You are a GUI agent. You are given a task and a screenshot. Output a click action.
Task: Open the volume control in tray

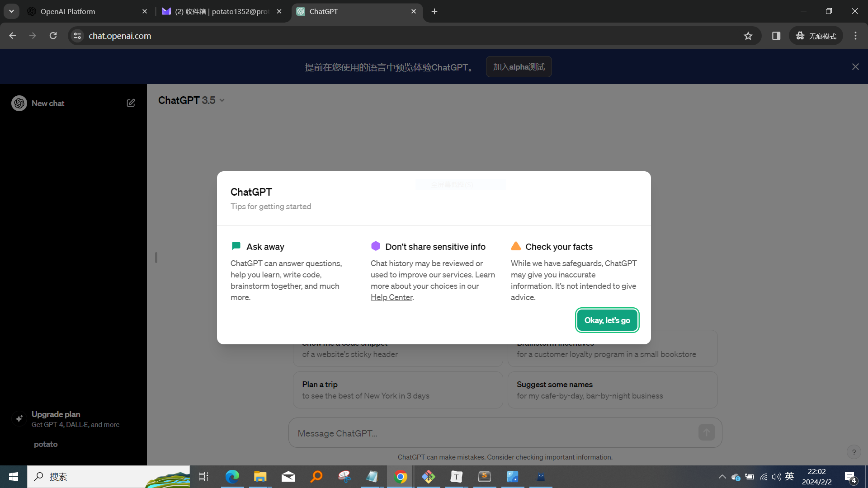click(x=776, y=477)
